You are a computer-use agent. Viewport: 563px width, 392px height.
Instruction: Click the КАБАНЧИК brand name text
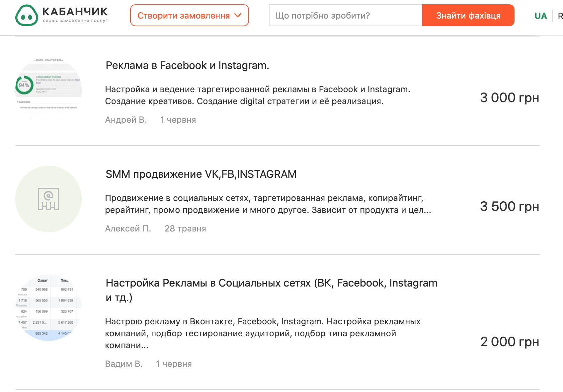[75, 12]
